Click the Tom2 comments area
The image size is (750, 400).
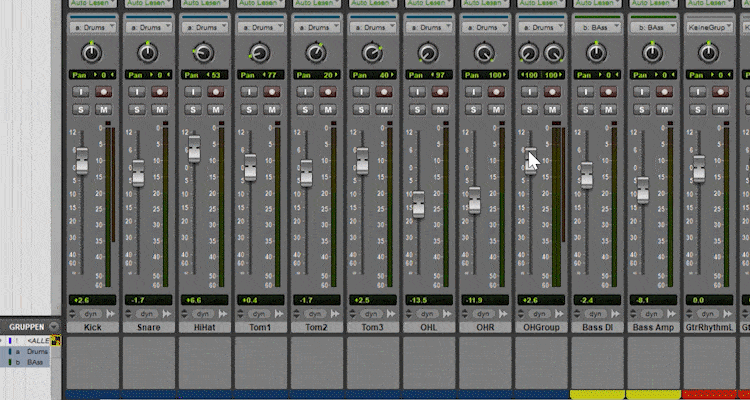click(317, 362)
